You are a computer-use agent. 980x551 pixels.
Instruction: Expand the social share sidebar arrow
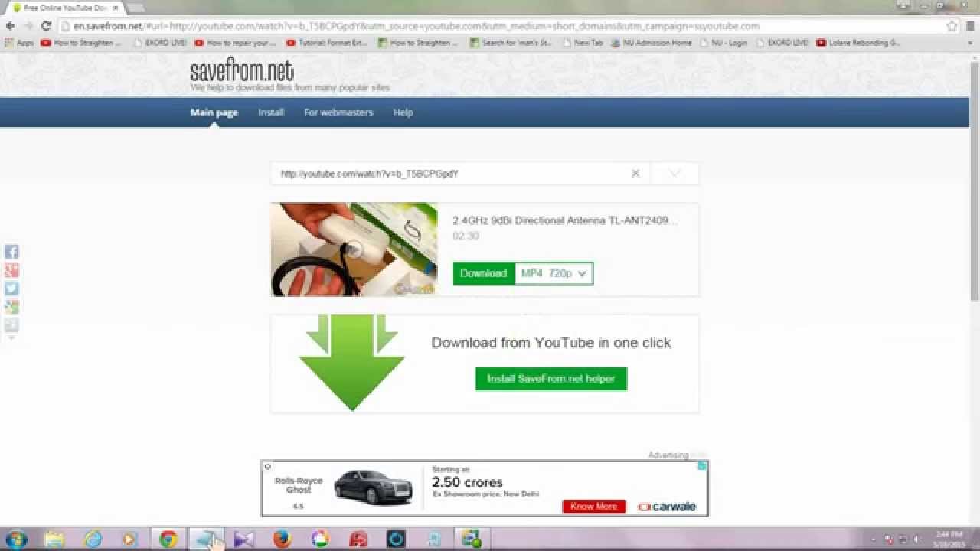(x=11, y=337)
